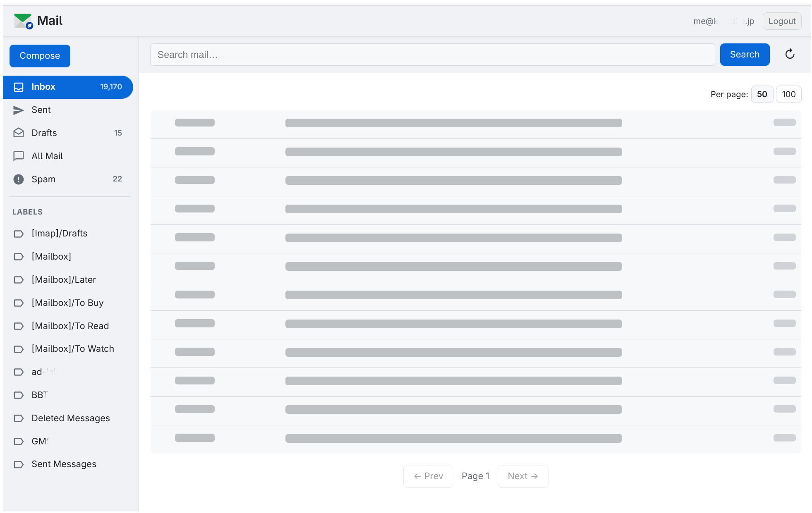812x513 pixels.
Task: Click the tag icon beside Deleted Messages
Action: [19, 418]
